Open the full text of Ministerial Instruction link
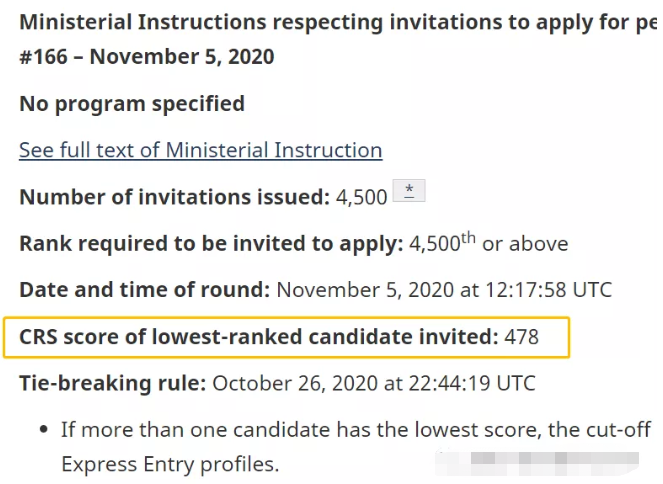The height and width of the screenshot is (484, 663). tap(200, 150)
